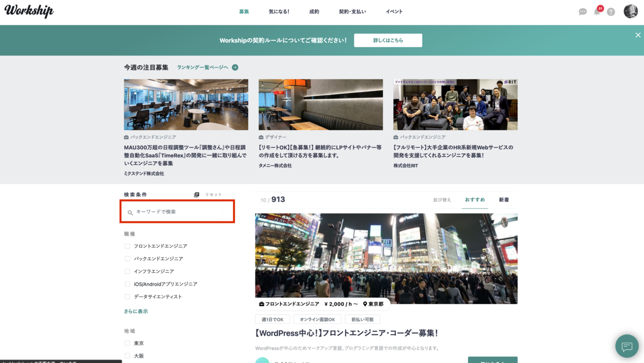
Task: Open the 募集 tab
Action: click(x=244, y=11)
